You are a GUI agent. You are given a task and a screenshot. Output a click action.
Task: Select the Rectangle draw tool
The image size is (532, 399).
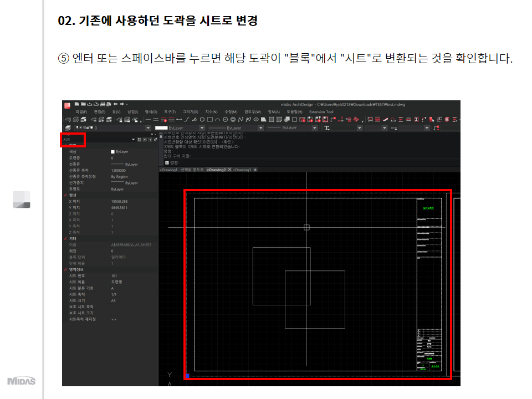point(210,120)
